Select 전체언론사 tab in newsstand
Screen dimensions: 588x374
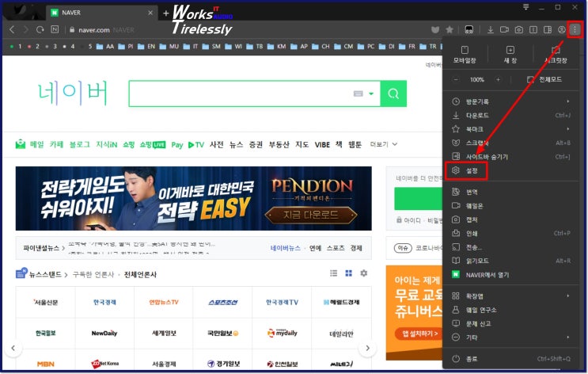point(140,274)
